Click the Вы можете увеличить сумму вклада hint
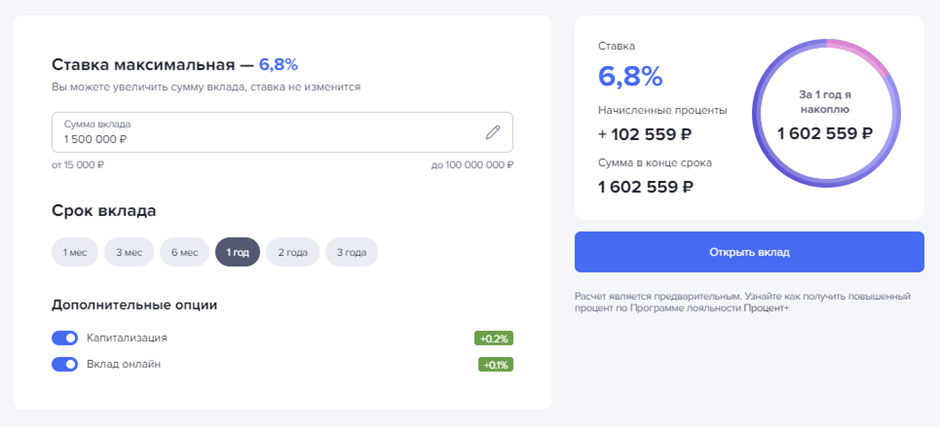The image size is (940, 427). point(206,87)
